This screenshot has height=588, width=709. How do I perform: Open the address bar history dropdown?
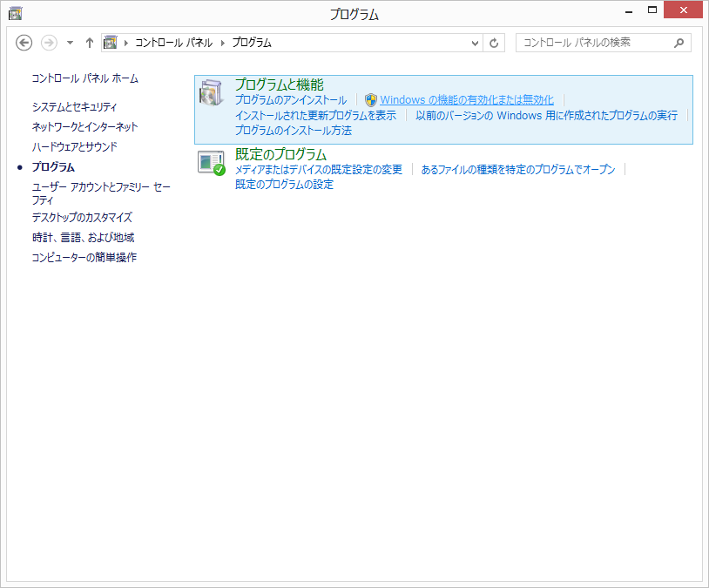(x=475, y=43)
